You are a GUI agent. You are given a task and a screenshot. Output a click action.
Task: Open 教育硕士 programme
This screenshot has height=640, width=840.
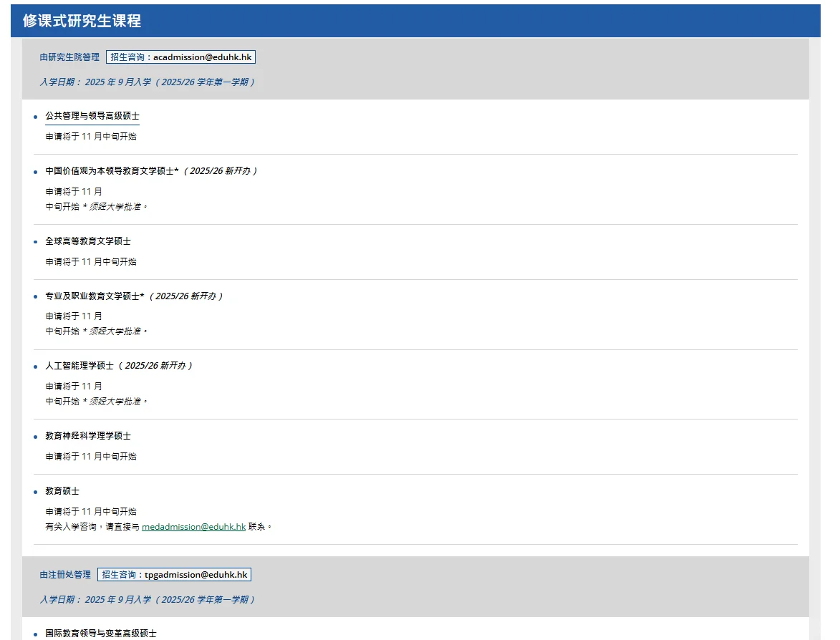[x=62, y=491]
